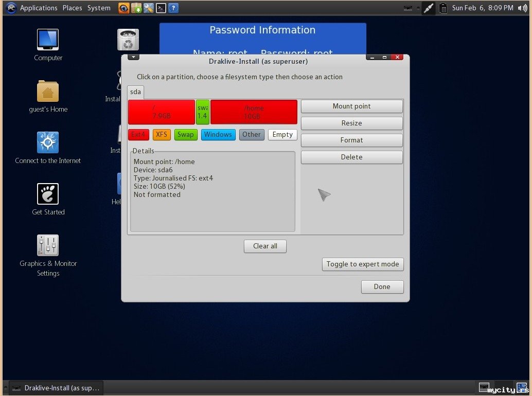Choose the Other filesystem type

pyautogui.click(x=252, y=135)
